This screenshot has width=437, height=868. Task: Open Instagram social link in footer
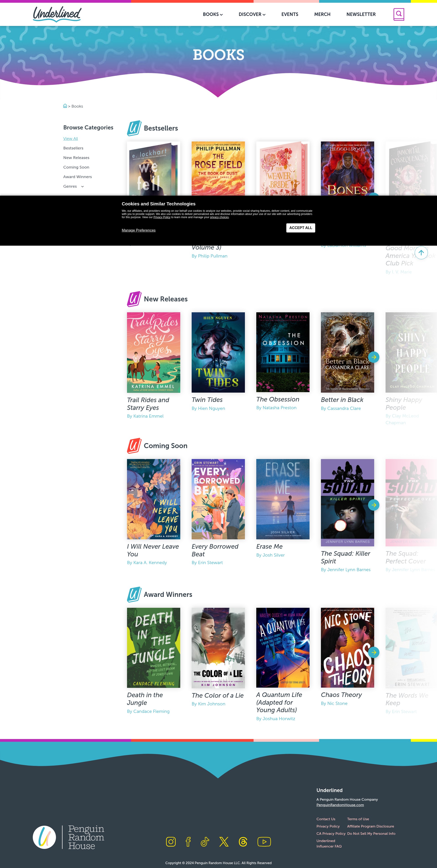[x=171, y=842]
